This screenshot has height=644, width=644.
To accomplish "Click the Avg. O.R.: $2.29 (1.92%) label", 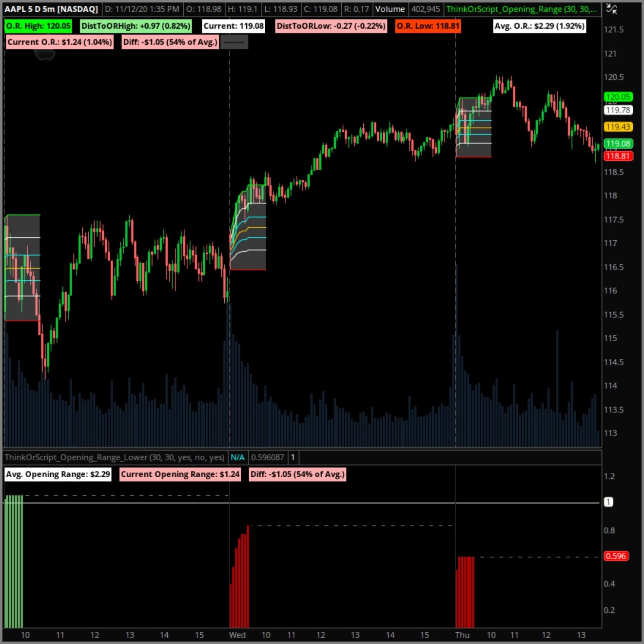I will [x=539, y=26].
